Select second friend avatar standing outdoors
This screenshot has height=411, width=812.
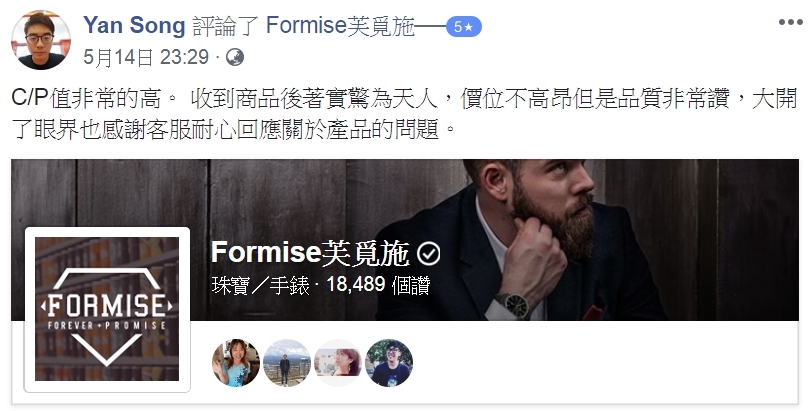[287, 363]
